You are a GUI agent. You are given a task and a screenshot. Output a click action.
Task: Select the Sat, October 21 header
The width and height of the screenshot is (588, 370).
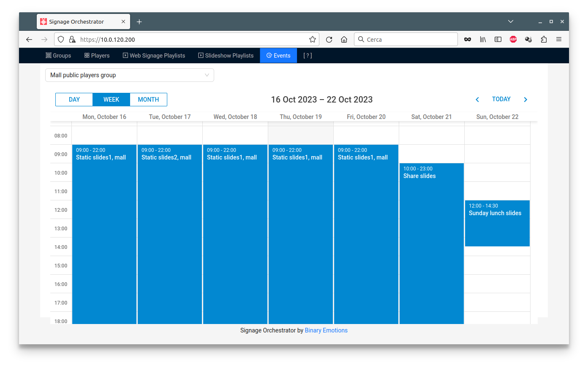click(432, 117)
